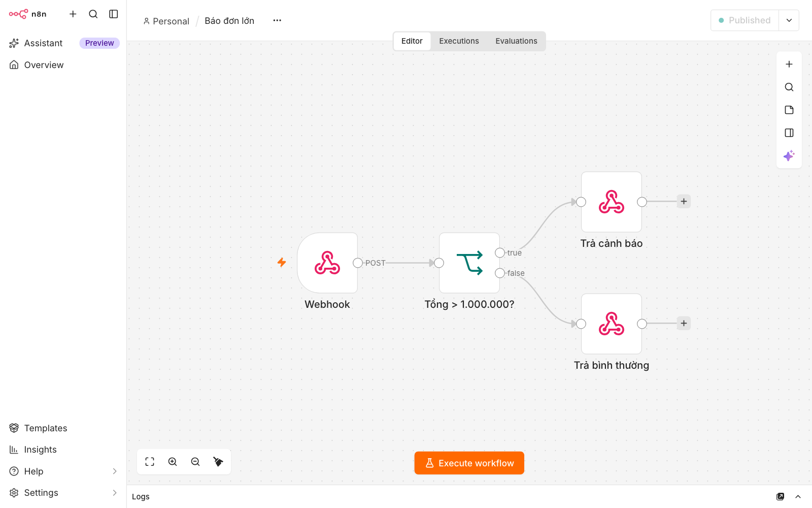Select the Webhook trigger node

327,263
